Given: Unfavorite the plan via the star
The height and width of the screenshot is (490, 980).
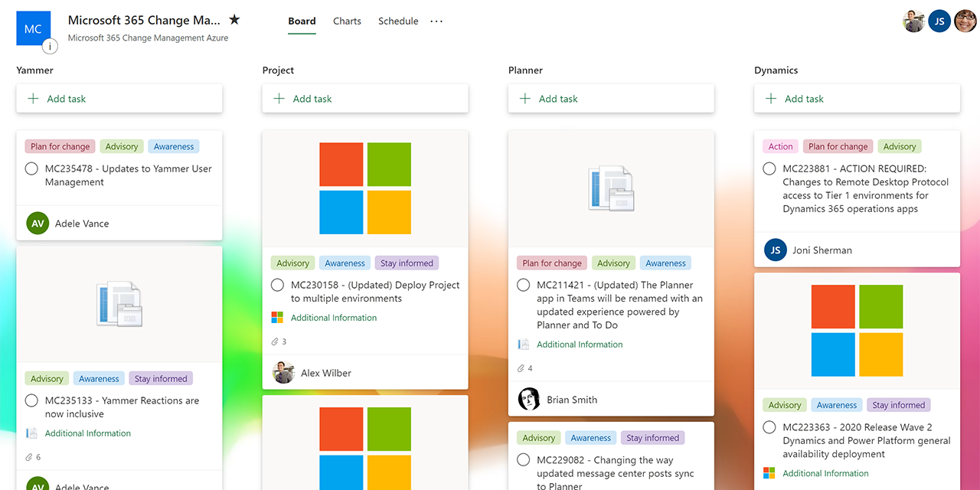Looking at the screenshot, I should click(x=234, y=19).
